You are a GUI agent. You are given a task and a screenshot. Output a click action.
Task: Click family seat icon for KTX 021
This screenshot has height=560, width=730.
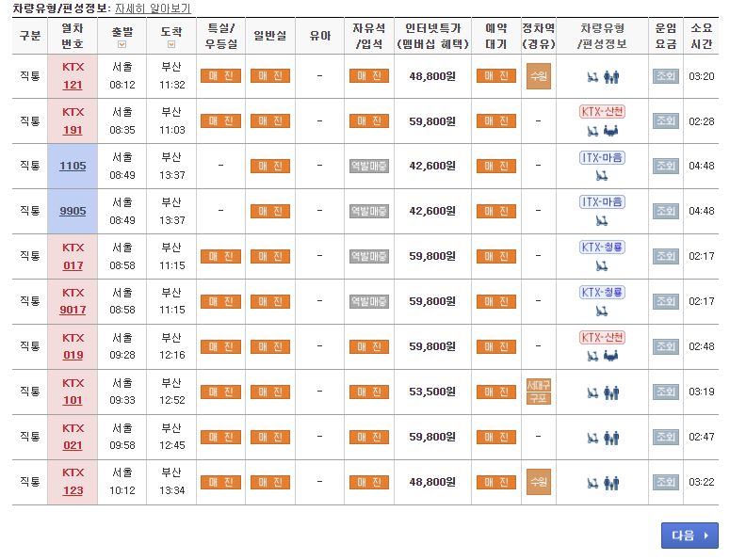[x=611, y=438]
